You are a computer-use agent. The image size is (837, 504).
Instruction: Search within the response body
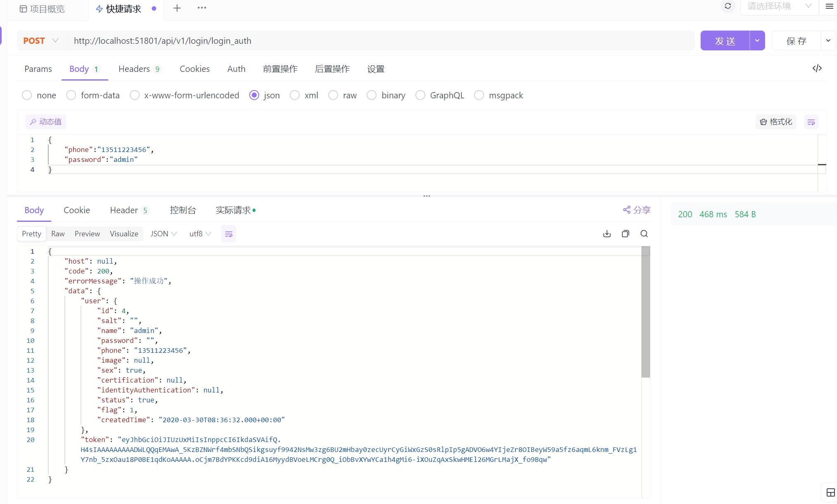coord(644,234)
